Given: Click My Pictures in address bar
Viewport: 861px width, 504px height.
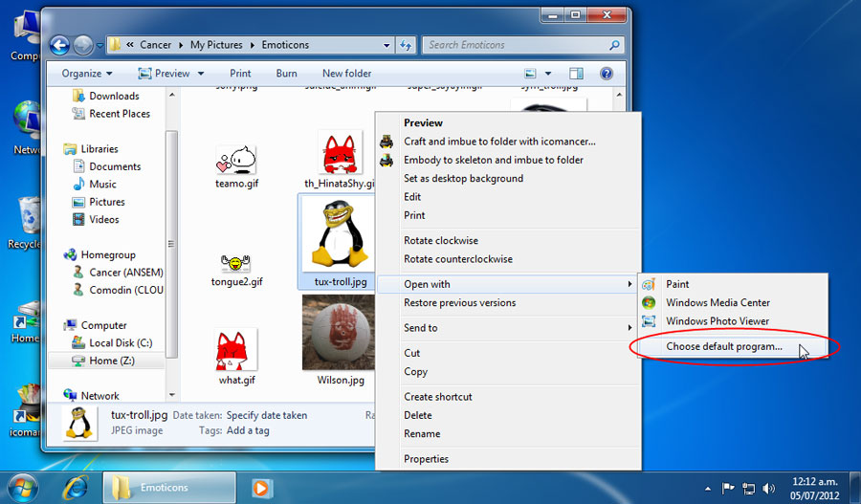Looking at the screenshot, I should click(x=216, y=45).
